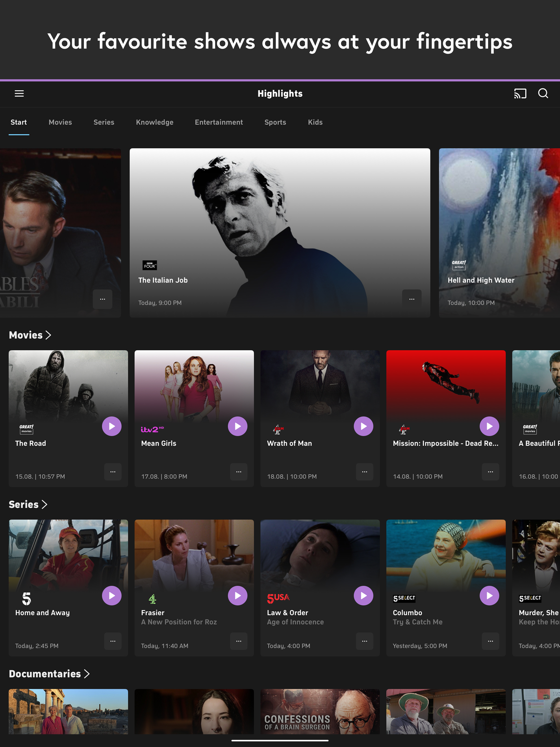Image resolution: width=560 pixels, height=747 pixels.
Task: Tap the cast to TV icon
Action: point(520,94)
